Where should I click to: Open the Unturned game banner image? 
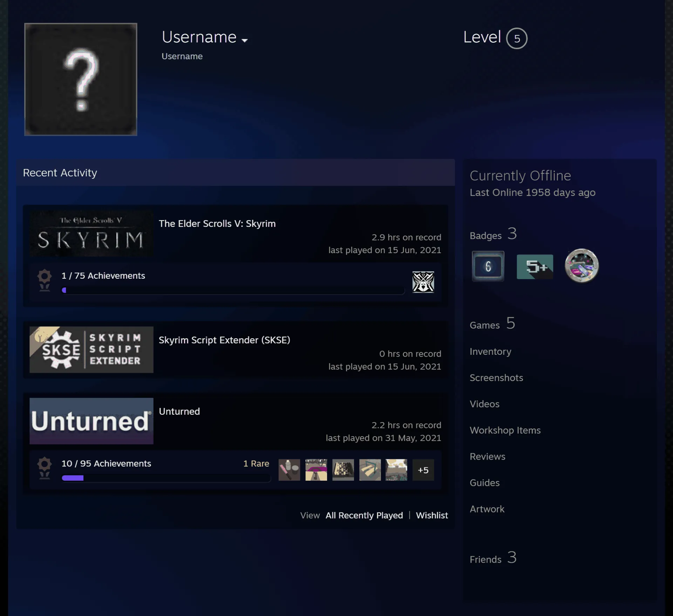coord(91,421)
